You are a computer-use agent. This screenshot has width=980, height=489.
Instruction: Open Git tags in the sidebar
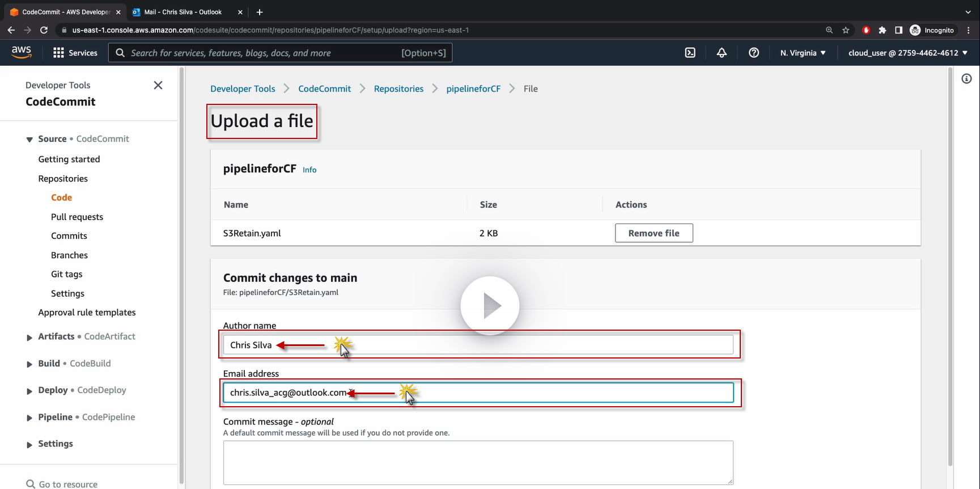pos(67,274)
